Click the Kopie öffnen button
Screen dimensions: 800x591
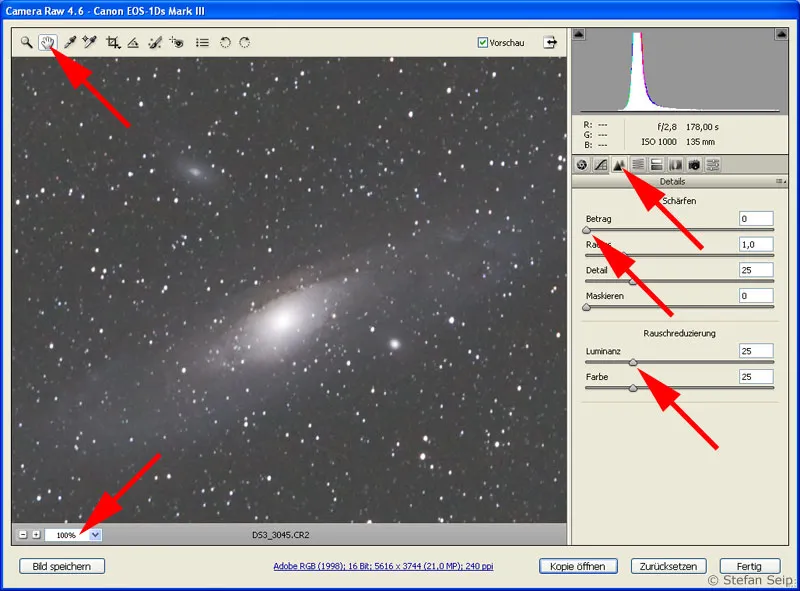(x=578, y=566)
